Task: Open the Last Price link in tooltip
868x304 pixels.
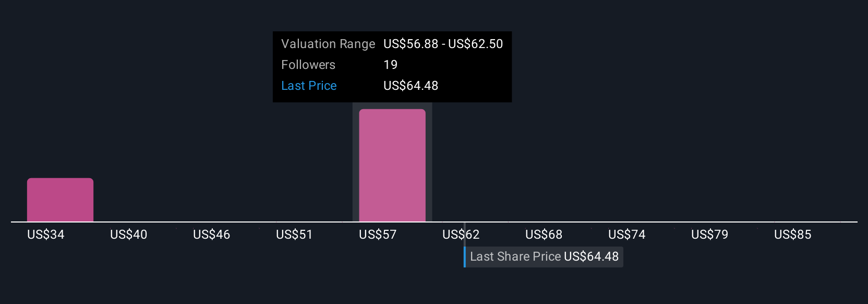Action: (309, 86)
